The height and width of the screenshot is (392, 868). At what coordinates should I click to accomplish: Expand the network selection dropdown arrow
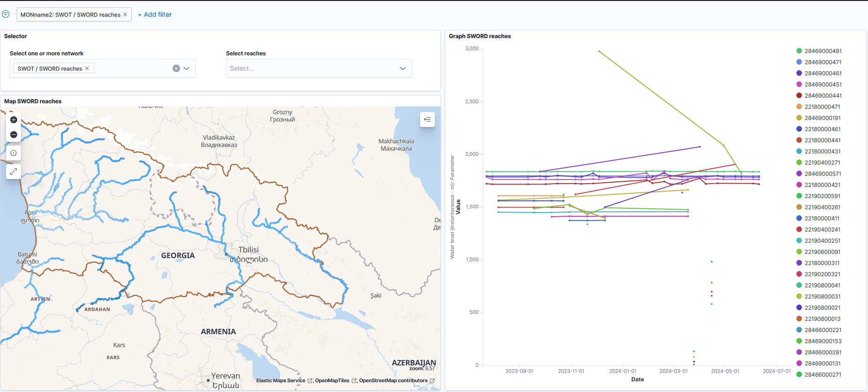pyautogui.click(x=187, y=68)
